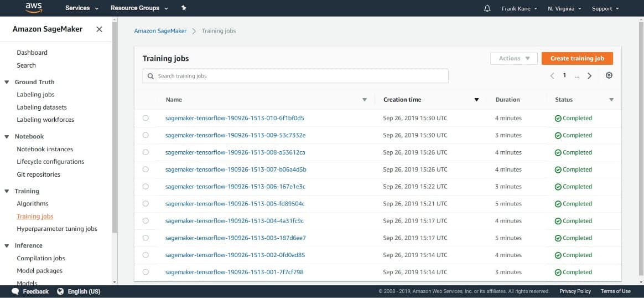Viewport: 644px width, 298px height.
Task: Click the AWS logo
Action: tap(34, 8)
